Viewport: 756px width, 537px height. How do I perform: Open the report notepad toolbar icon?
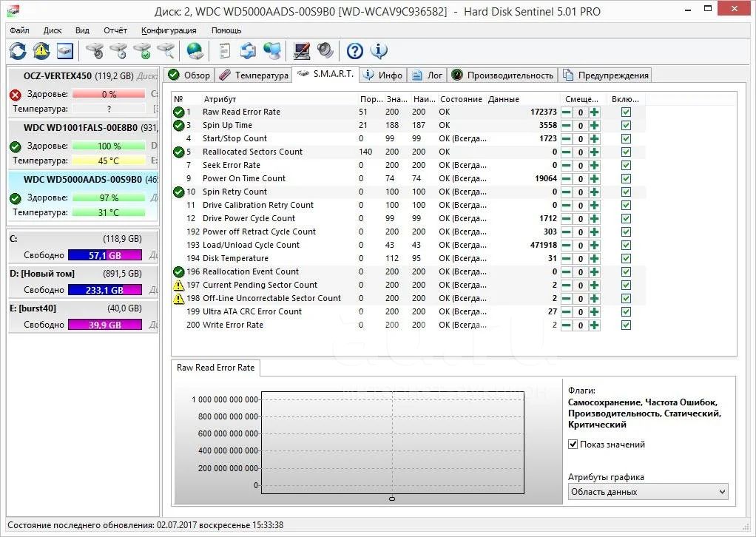pyautogui.click(x=225, y=50)
